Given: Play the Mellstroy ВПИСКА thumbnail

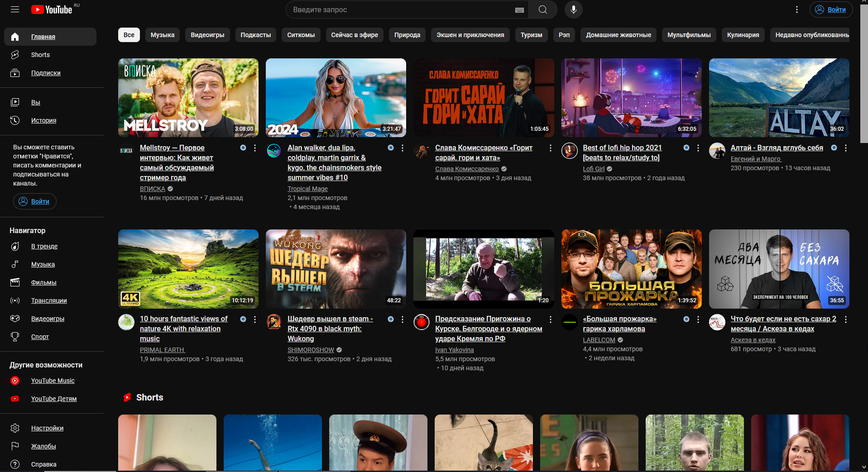Looking at the screenshot, I should [x=188, y=98].
